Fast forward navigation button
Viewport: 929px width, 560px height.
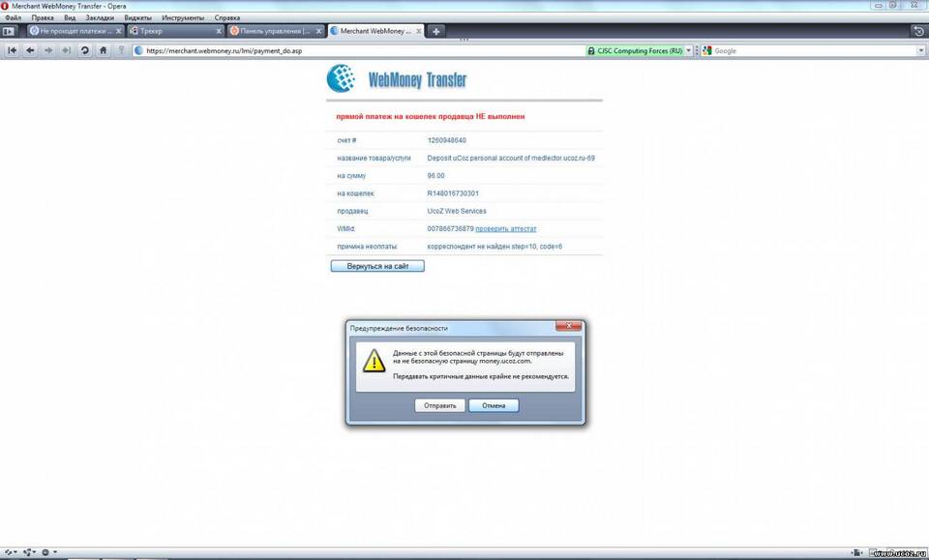pos(67,51)
